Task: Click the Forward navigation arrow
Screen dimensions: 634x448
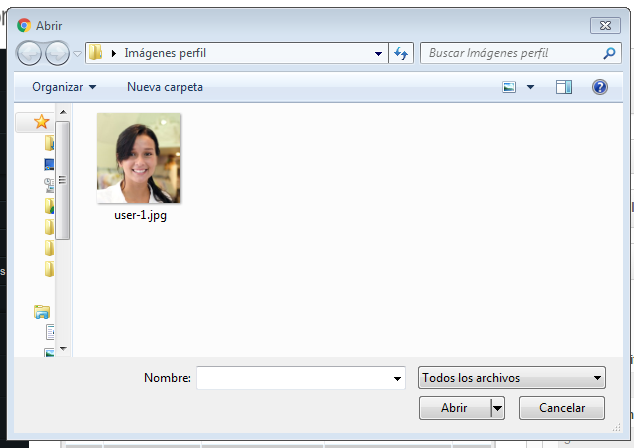Action: click(57, 53)
